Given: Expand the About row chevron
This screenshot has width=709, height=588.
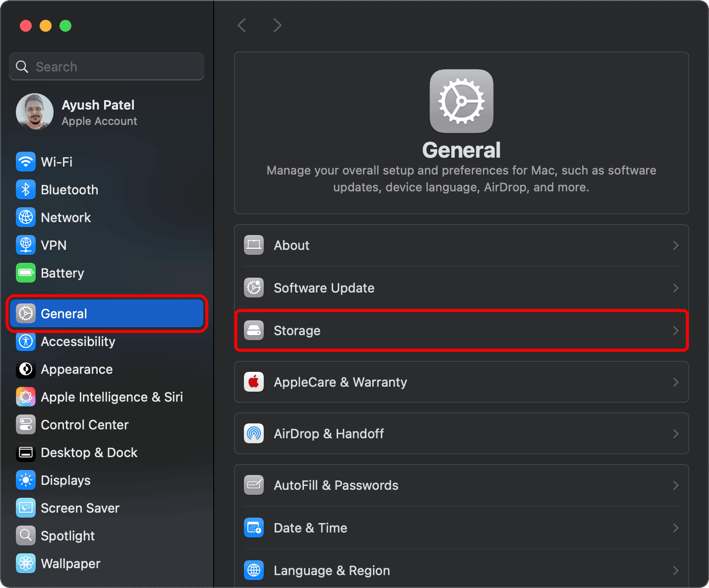Looking at the screenshot, I should coord(675,245).
